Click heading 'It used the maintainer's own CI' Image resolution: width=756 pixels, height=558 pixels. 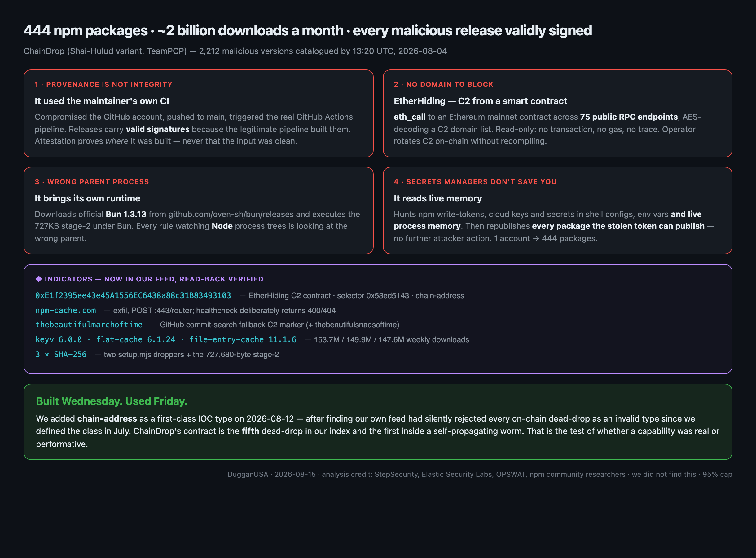point(102,101)
